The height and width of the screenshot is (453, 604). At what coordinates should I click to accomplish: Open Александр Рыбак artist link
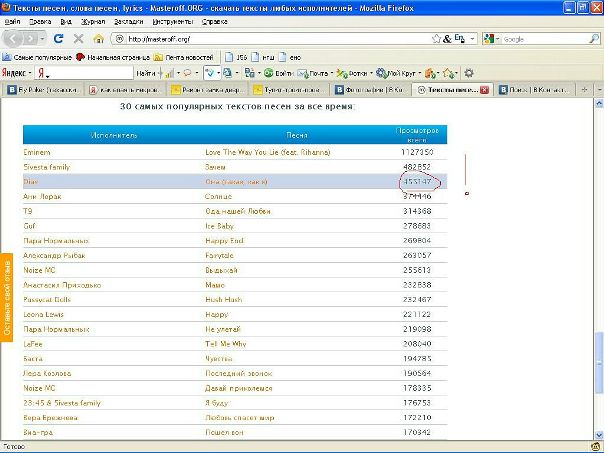pos(54,255)
